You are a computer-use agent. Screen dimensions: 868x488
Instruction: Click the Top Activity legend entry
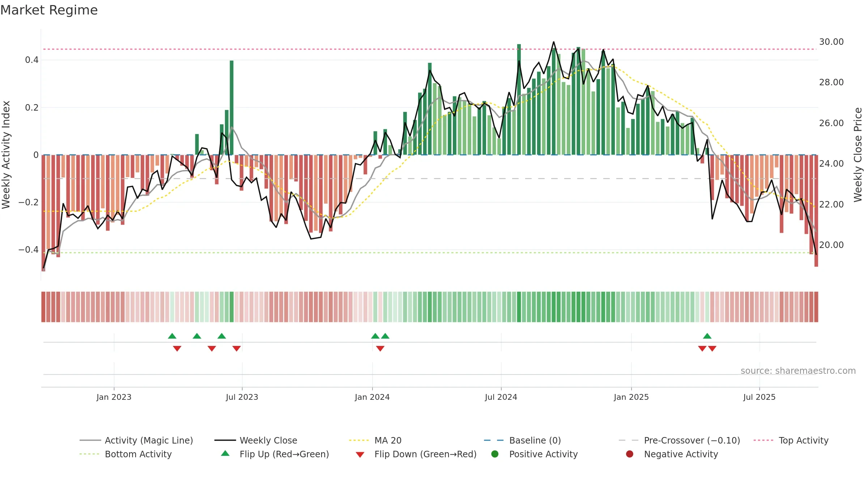(791, 440)
